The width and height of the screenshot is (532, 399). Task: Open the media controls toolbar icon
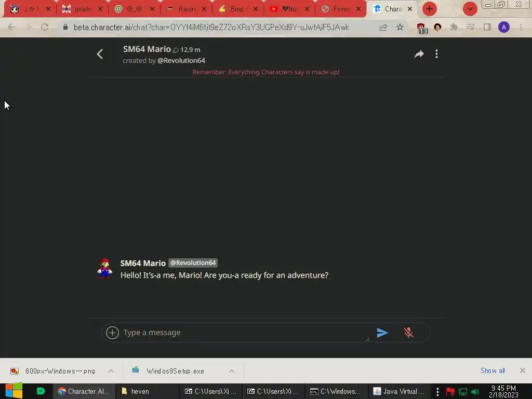click(x=470, y=27)
